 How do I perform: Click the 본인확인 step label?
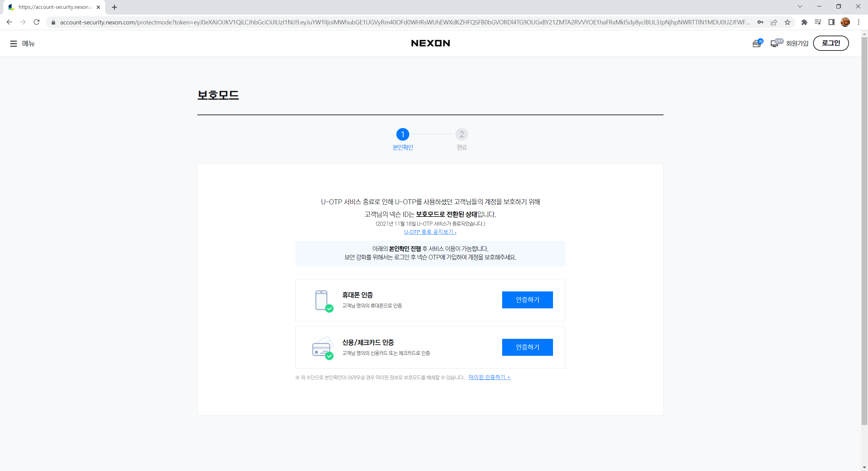(402, 147)
